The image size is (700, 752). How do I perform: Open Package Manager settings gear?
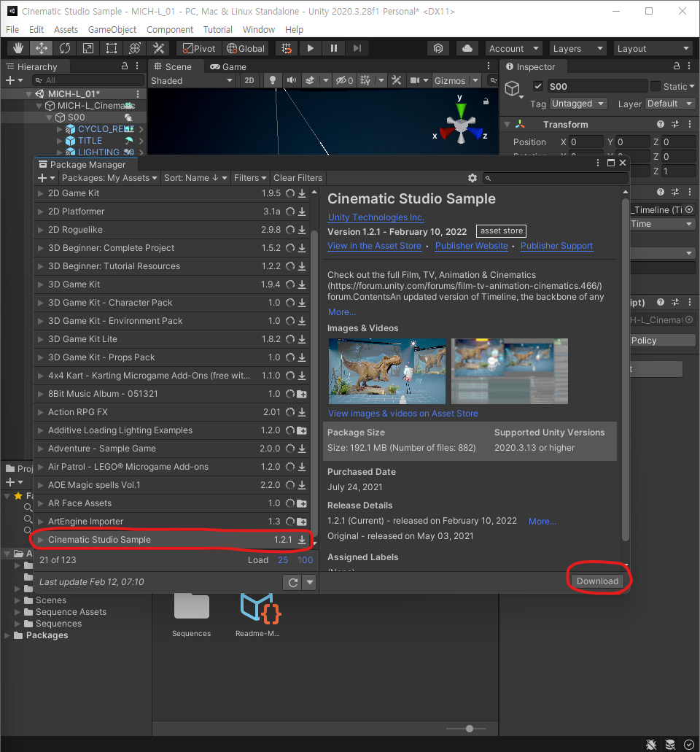point(472,178)
